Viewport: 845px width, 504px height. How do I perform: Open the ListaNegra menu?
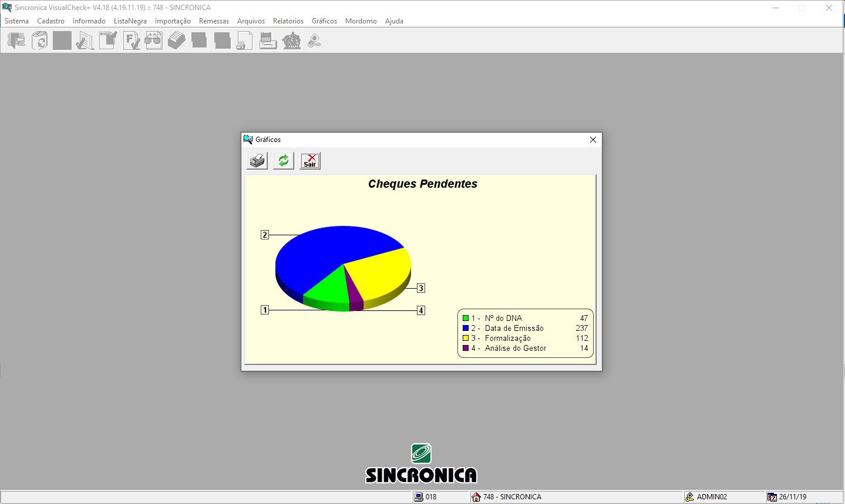pos(130,21)
